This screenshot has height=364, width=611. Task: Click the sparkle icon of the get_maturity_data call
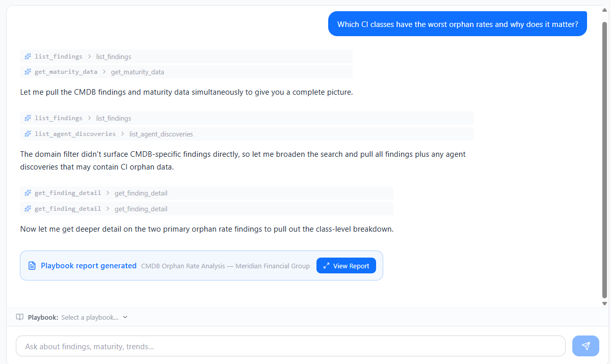click(28, 72)
